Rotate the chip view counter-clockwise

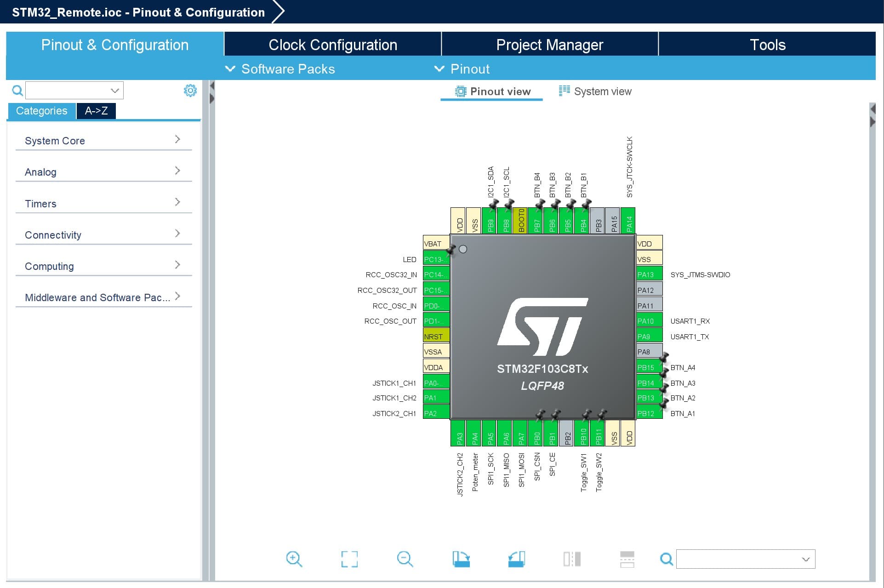click(517, 559)
